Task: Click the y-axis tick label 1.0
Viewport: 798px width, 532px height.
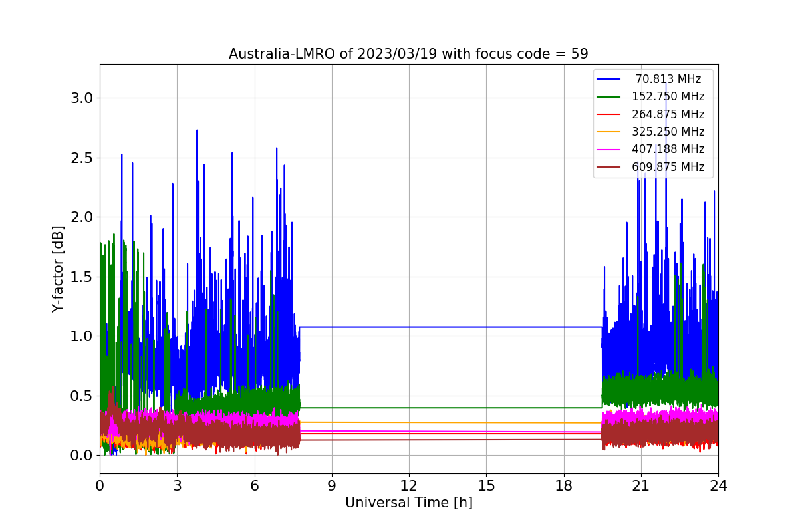Action: coord(82,336)
